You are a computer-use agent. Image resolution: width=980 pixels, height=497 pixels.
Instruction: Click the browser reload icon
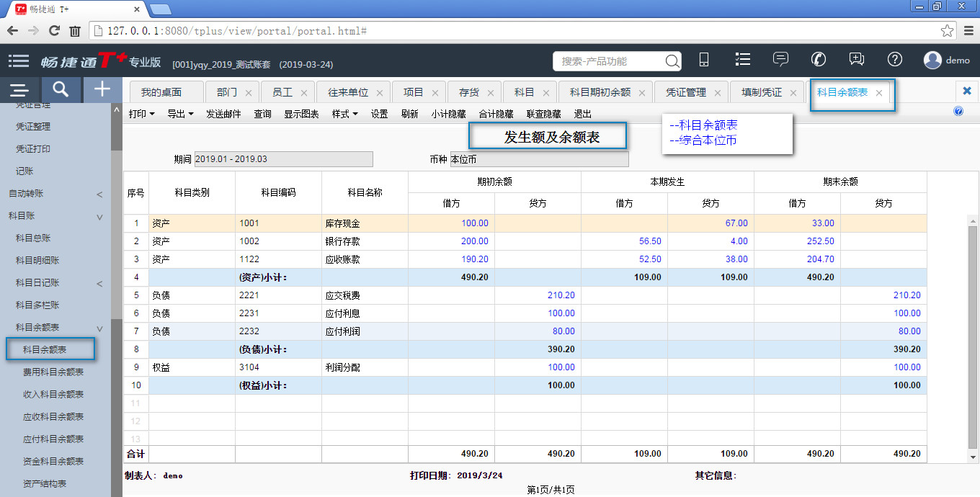click(x=54, y=31)
